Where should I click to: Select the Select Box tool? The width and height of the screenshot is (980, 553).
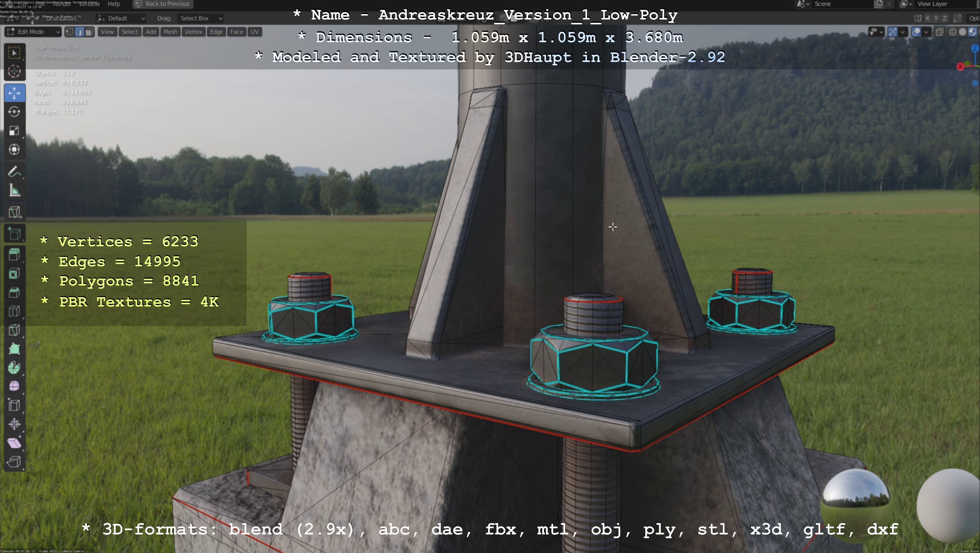[x=14, y=53]
